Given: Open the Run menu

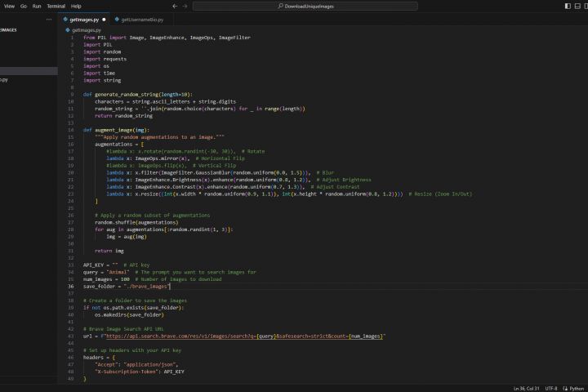Looking at the screenshot, I should coord(37,6).
